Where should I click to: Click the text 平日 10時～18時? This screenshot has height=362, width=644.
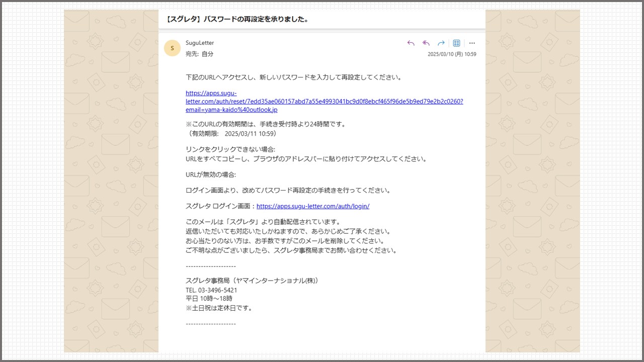click(209, 299)
